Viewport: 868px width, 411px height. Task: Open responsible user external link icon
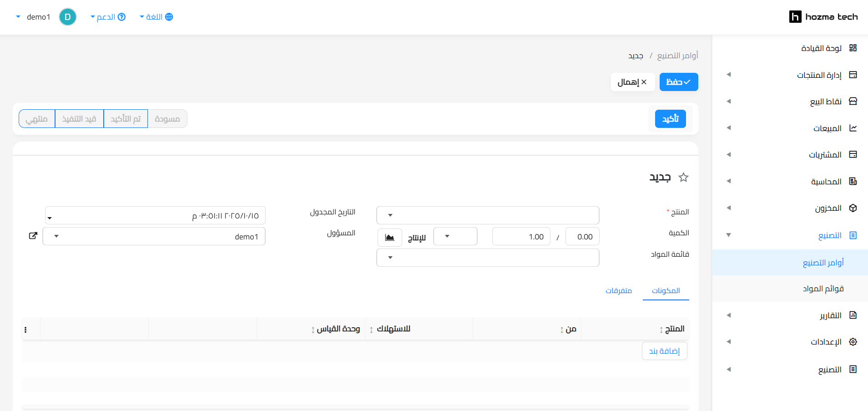33,236
